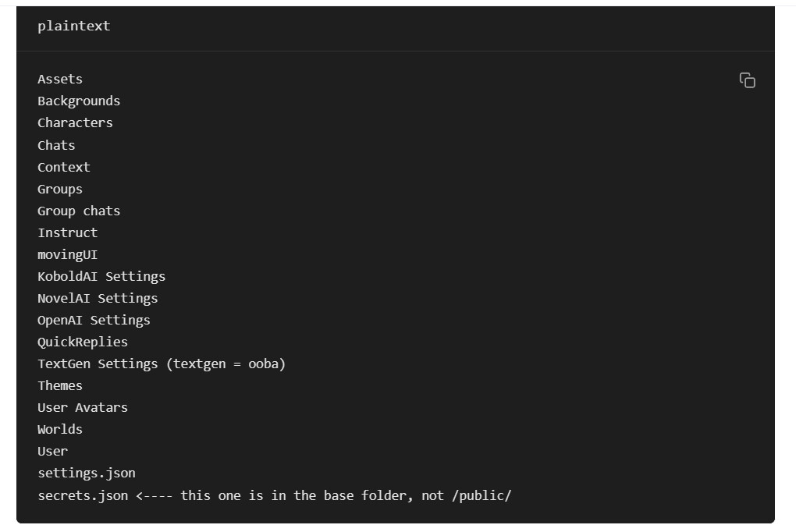Click the settings.json line
The image size is (796, 532).
point(87,473)
